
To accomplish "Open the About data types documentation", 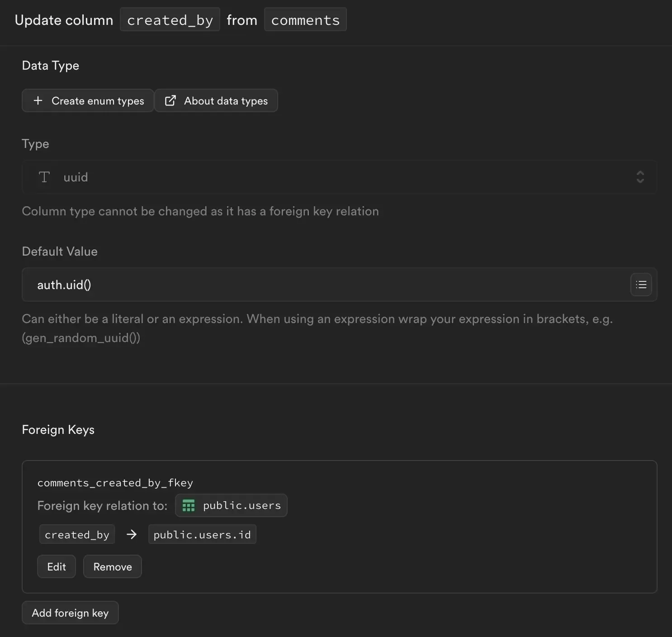I will coord(216,100).
